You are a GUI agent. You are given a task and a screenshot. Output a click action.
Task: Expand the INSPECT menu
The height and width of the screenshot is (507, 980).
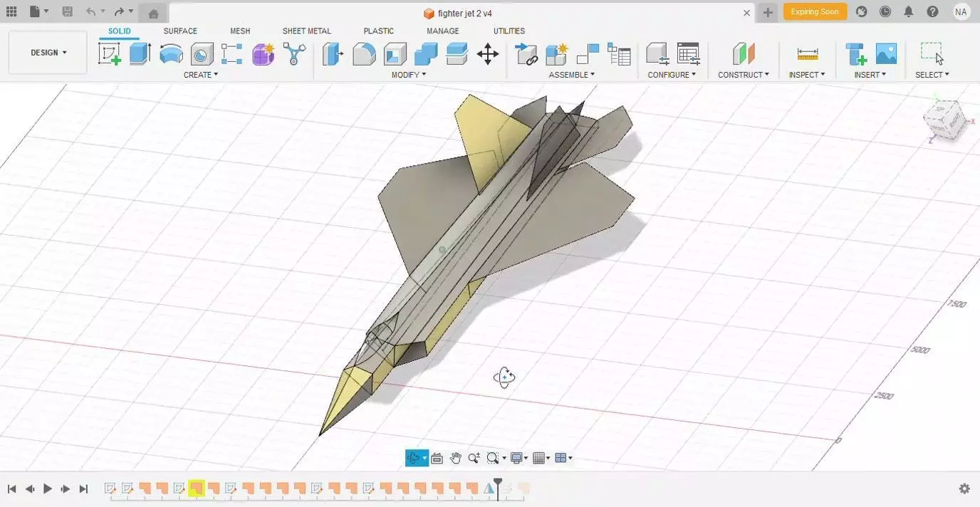tap(807, 75)
